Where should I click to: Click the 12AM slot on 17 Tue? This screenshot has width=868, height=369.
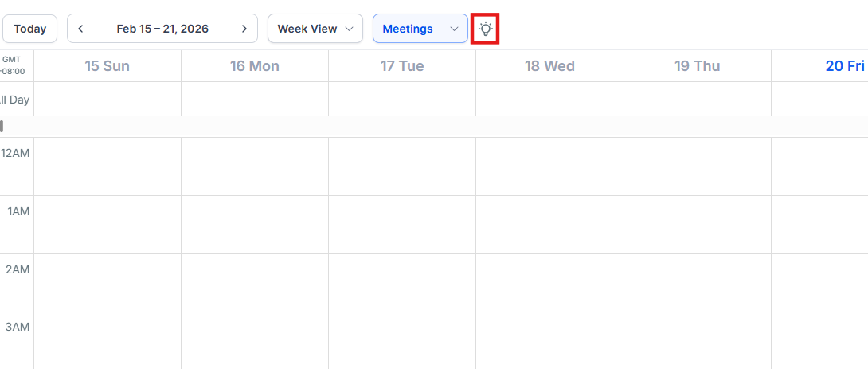[x=402, y=167]
